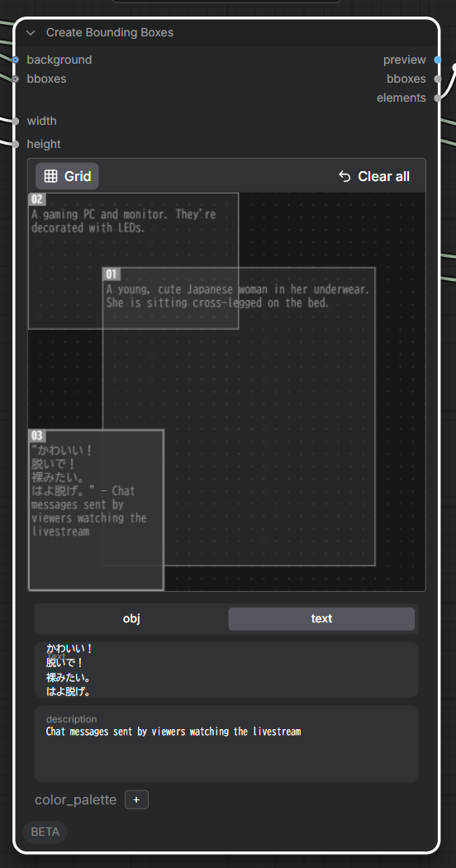Click the text input field with Japanese messages
This screenshot has height=868, width=456.
[226, 670]
